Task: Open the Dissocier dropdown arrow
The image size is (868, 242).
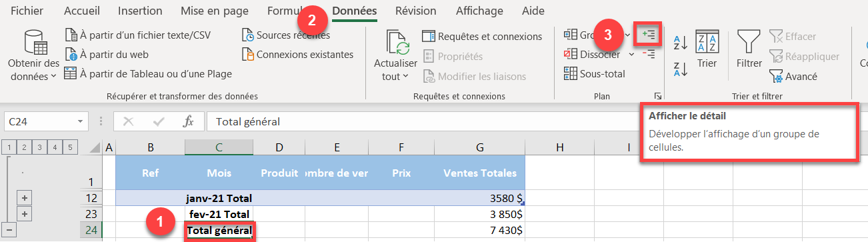Action: pos(632,54)
